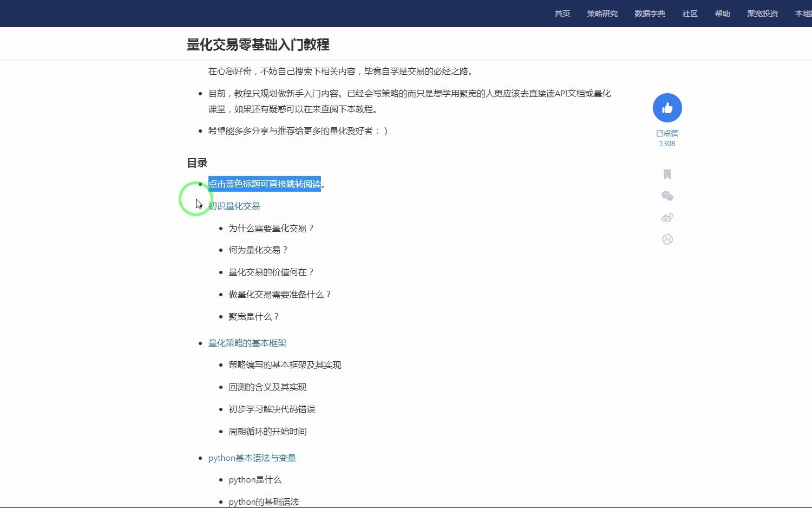This screenshot has width=812, height=508.
Task: Open the 策略研究 nav menu
Action: tap(603, 14)
